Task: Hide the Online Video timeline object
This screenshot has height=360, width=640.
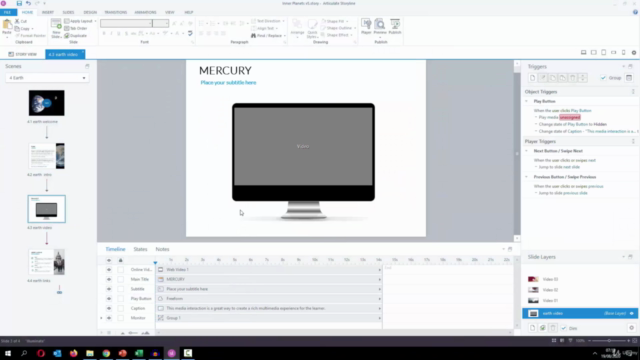Action: pos(109,269)
